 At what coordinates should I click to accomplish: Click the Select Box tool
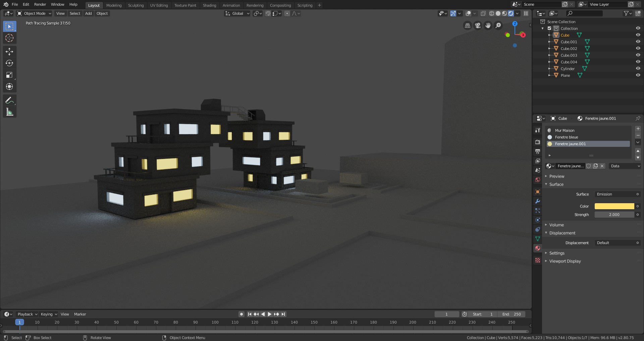point(9,26)
